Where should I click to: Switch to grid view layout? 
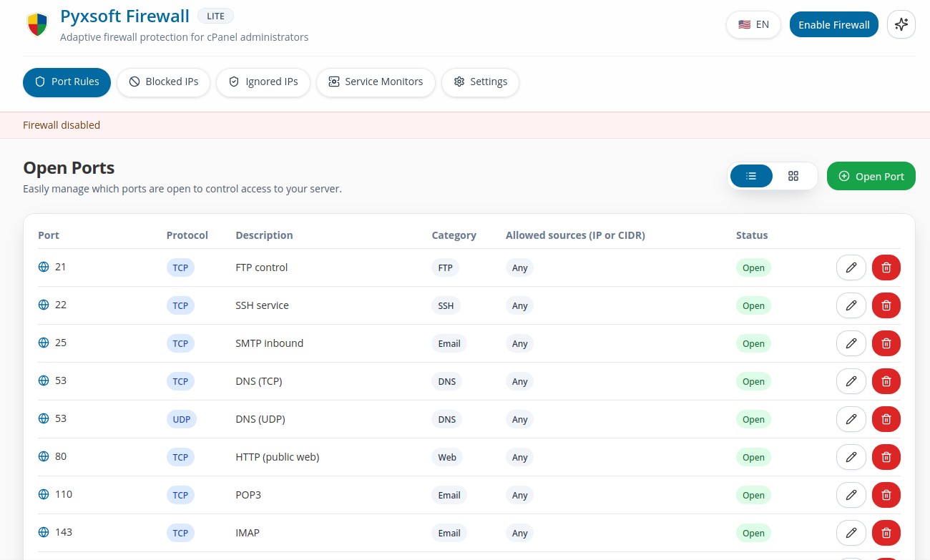pos(793,176)
